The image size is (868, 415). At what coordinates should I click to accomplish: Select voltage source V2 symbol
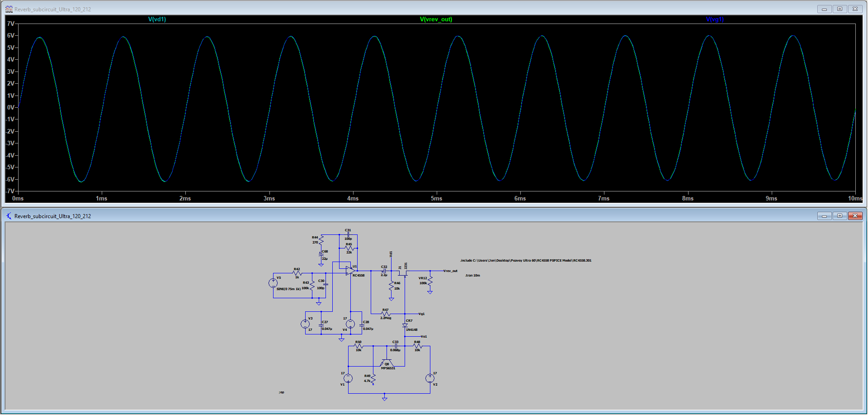pos(430,378)
